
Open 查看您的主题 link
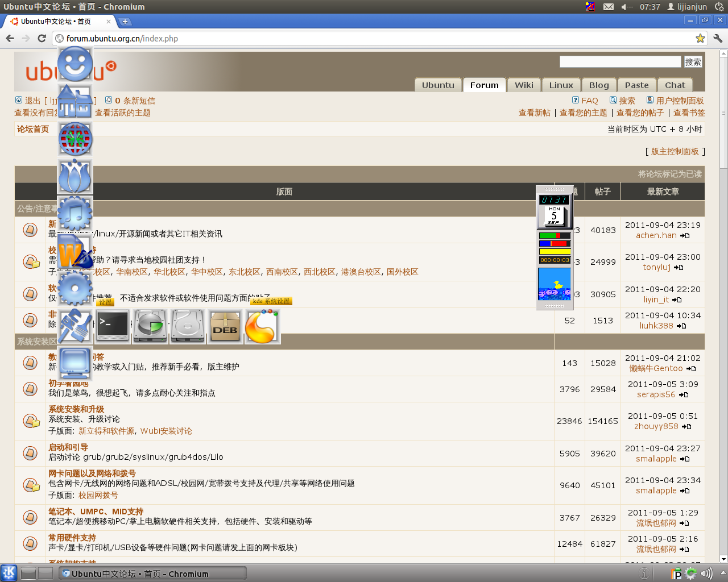click(584, 113)
